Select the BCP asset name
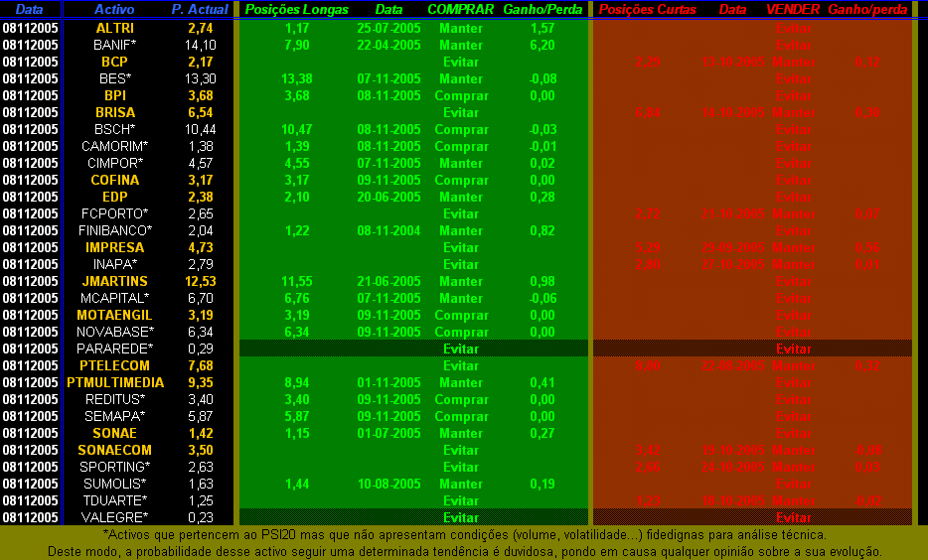 pos(115,63)
